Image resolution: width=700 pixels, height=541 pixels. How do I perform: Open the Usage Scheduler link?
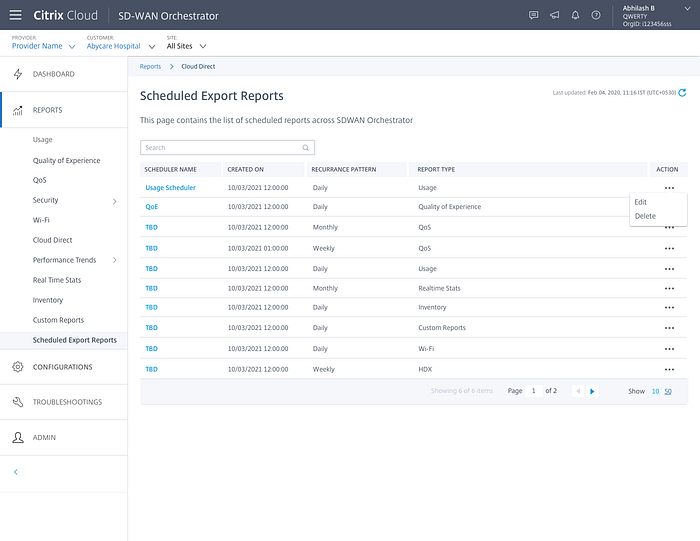(171, 188)
